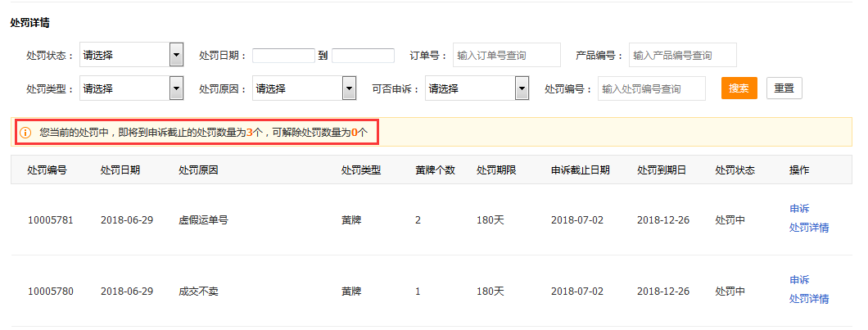
Task: Click the 处罚详情 section heading
Action: coord(30,23)
